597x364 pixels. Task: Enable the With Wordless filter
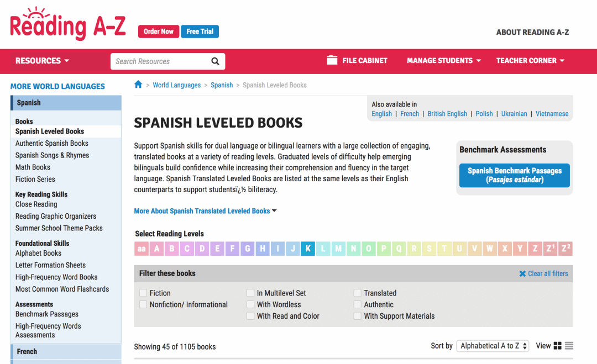point(250,304)
